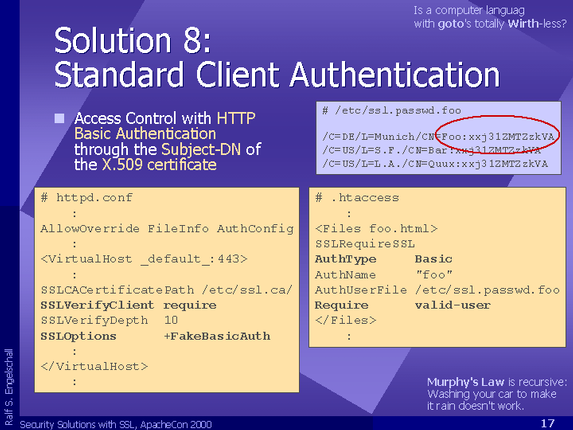Click "it rain doesn't work." line
The width and height of the screenshot is (573, 430).
[x=476, y=406]
